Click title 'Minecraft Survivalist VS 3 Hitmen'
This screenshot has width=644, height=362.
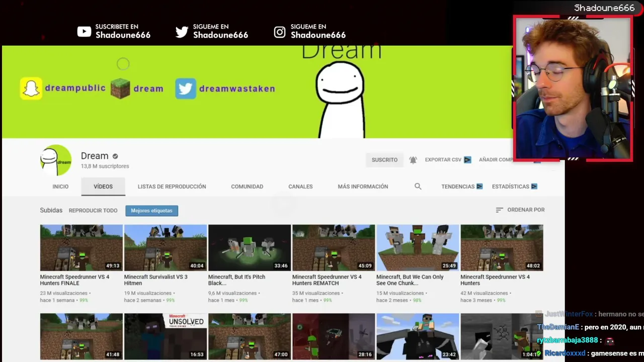click(x=156, y=280)
